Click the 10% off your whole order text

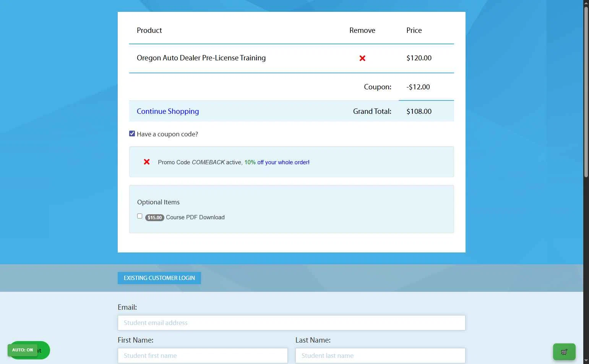(277, 162)
